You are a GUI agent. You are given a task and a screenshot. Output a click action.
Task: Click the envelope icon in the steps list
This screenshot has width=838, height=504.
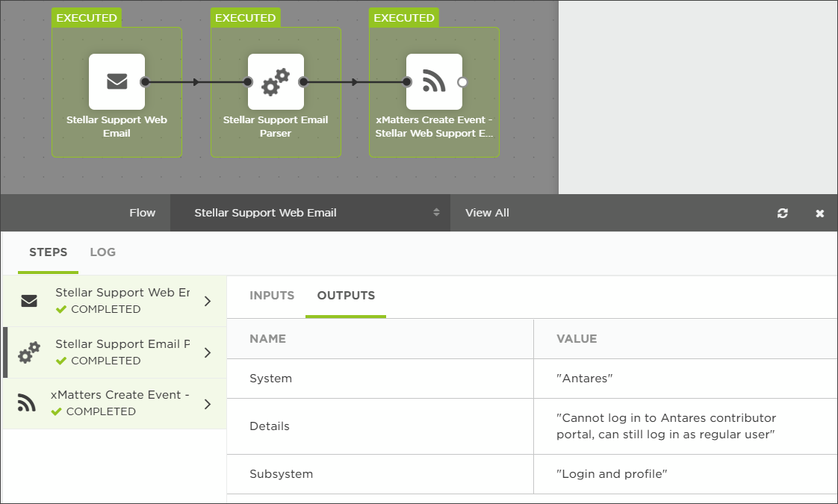29,301
